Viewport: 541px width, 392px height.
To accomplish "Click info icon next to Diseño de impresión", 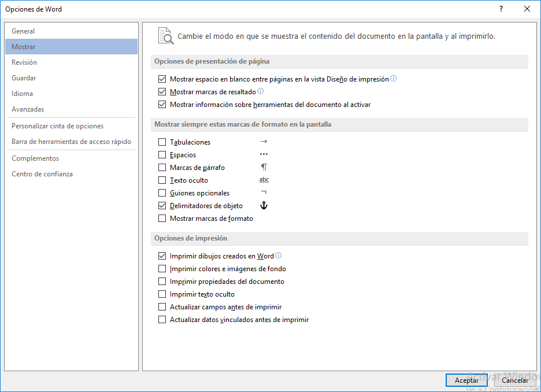I will 394,79.
